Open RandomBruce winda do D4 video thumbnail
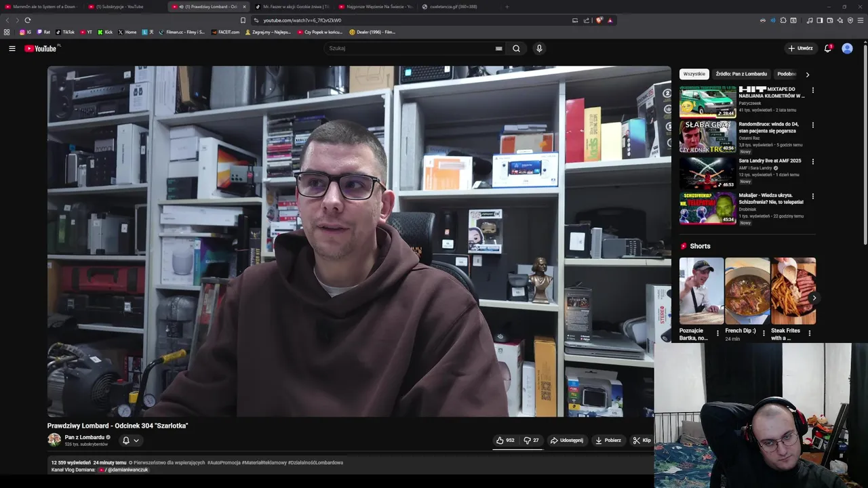Image resolution: width=868 pixels, height=488 pixels. pos(707,136)
